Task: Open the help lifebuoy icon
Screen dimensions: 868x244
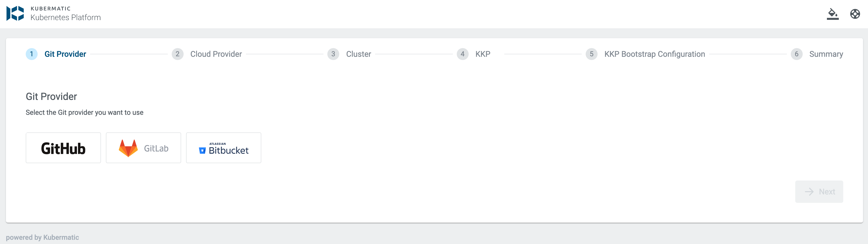Action: point(855,14)
